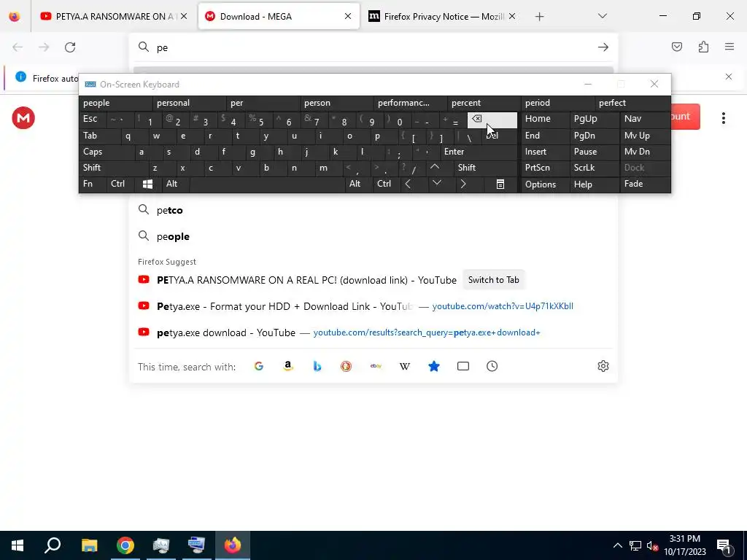Toggle ScrLk key on On-Screen Keyboard
747x560 pixels.
[x=594, y=168]
